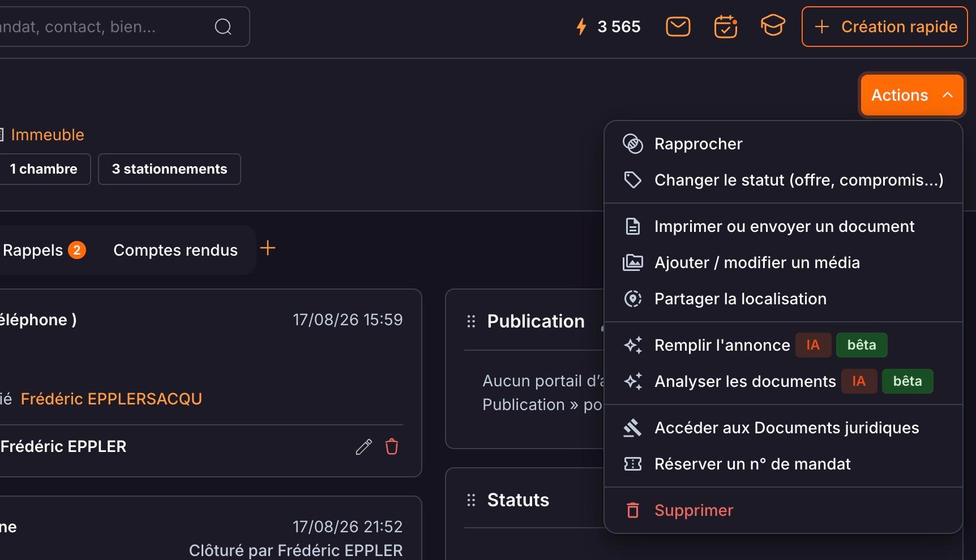This screenshot has height=560, width=976.
Task: Open Frédéric EPPLERSACQU contact link
Action: [111, 399]
